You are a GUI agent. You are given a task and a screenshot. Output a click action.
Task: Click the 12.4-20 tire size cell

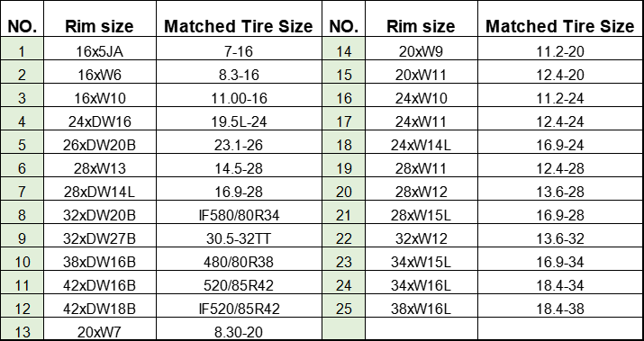tap(560, 73)
